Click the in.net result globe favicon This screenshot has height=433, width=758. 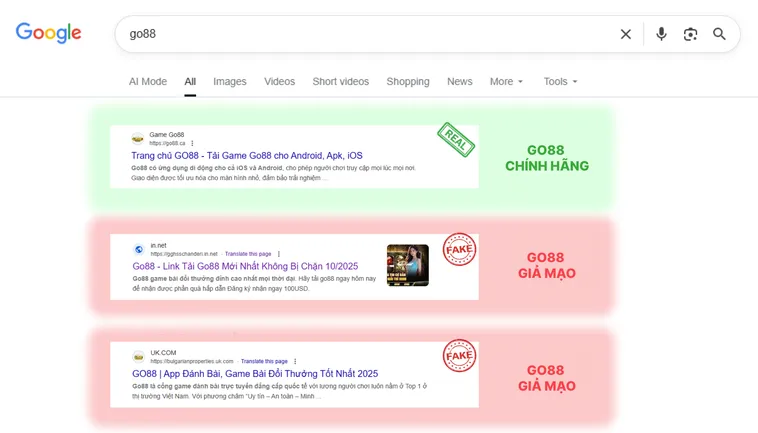click(x=139, y=249)
